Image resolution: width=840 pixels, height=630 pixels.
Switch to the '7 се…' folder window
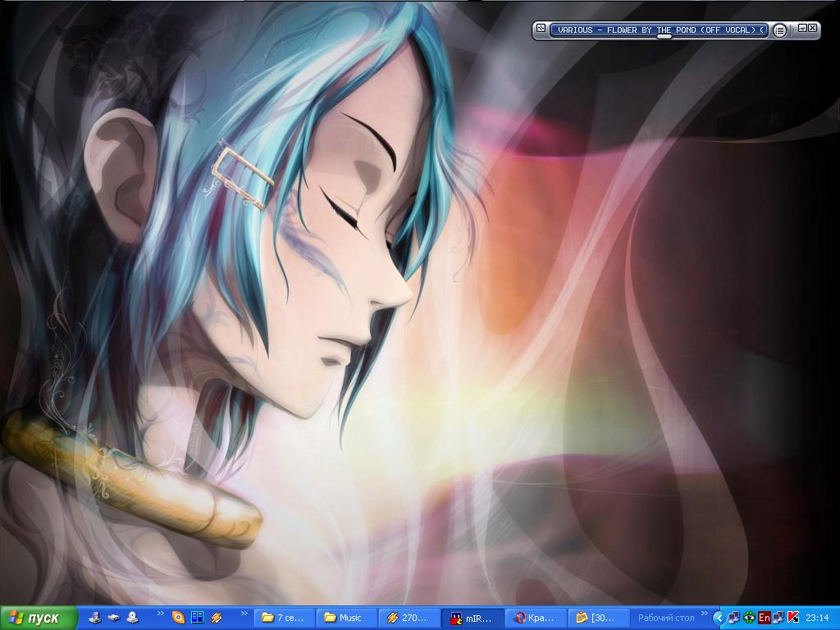pos(285,619)
